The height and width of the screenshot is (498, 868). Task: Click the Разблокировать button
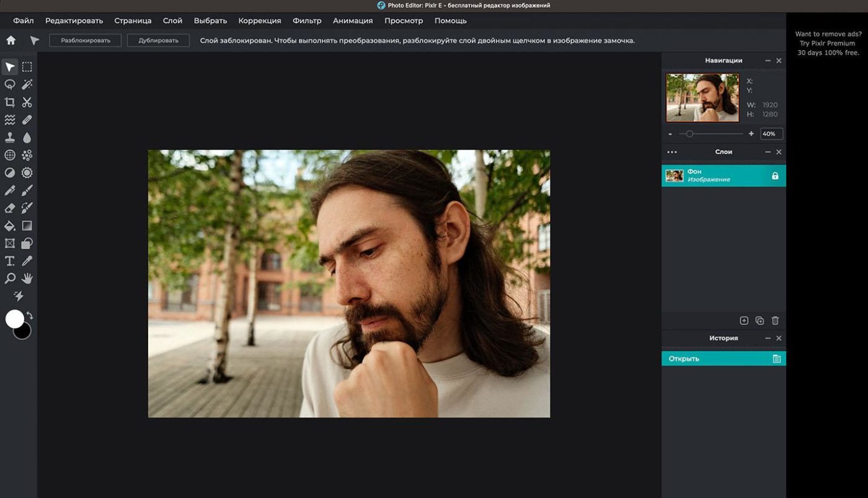(86, 40)
